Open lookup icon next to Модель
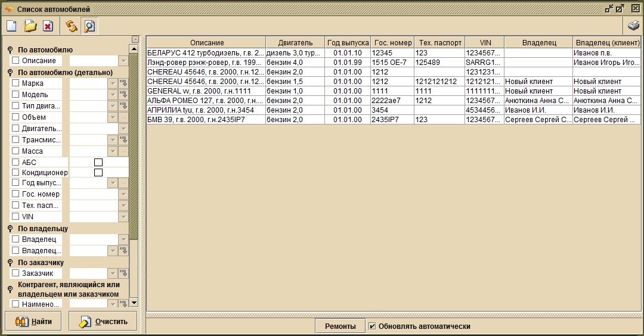 click(123, 94)
